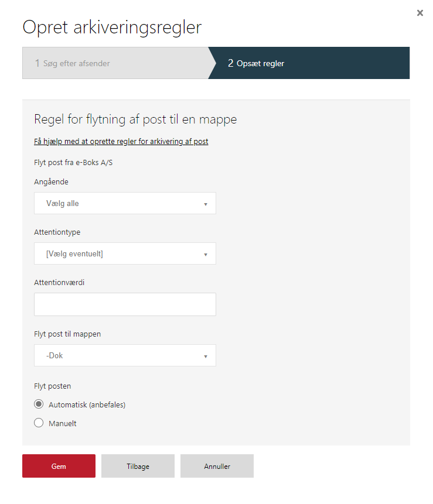Click the arrow on the -Dok folder dropdown
The image size is (433, 504).
206,356
